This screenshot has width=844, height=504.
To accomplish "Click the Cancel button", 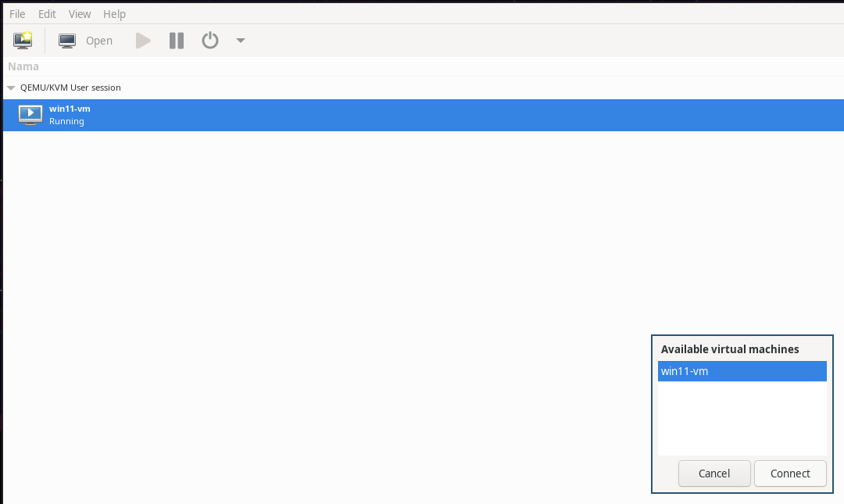I will (x=713, y=474).
